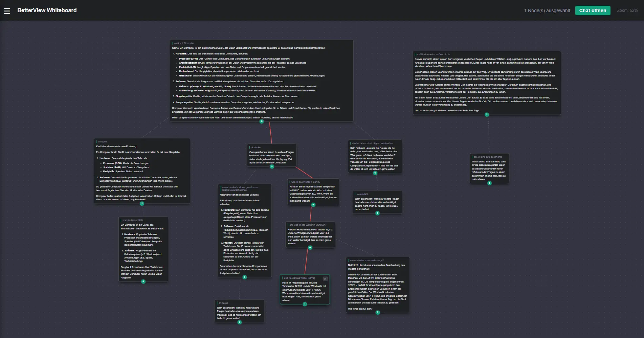Image resolution: width=644 pixels, height=338 pixels.
Task: Select 'und was ist das Wetter in München?' node
Action: click(x=310, y=234)
